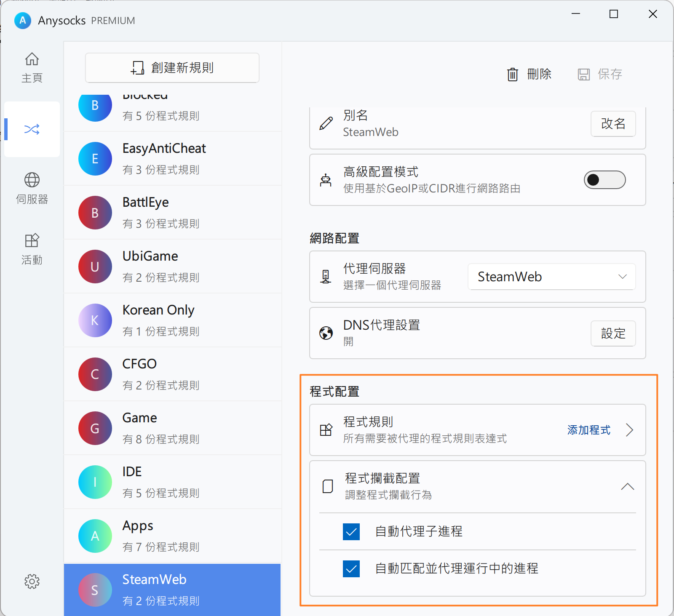Click the 改名 rename button
674x616 pixels.
613,124
